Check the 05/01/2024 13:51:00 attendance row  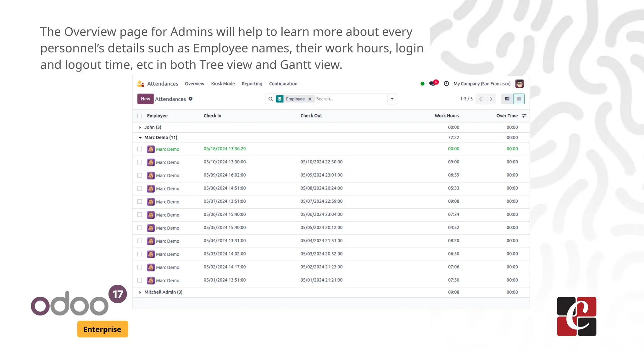(140, 280)
